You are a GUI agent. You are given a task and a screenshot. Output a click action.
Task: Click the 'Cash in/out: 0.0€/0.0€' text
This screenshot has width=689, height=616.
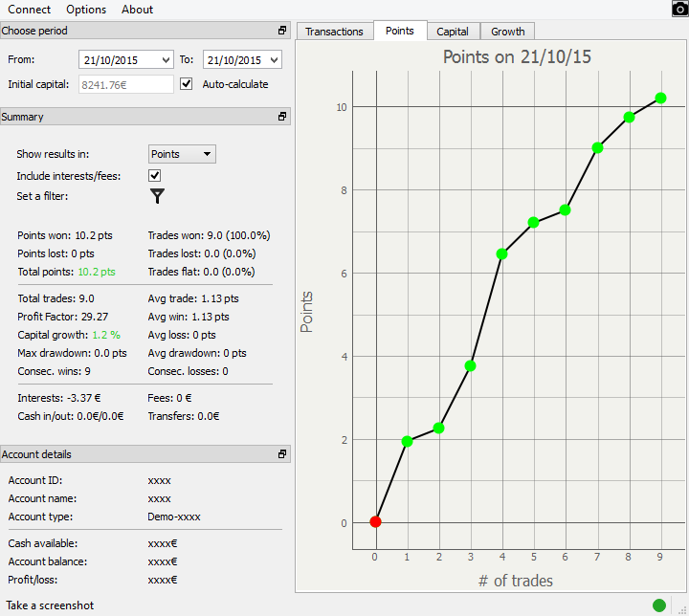pyautogui.click(x=71, y=416)
